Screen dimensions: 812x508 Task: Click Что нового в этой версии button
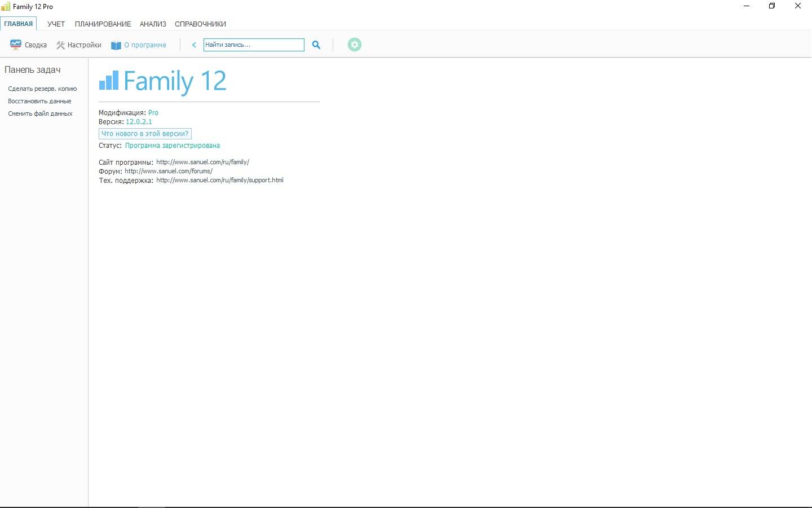145,134
